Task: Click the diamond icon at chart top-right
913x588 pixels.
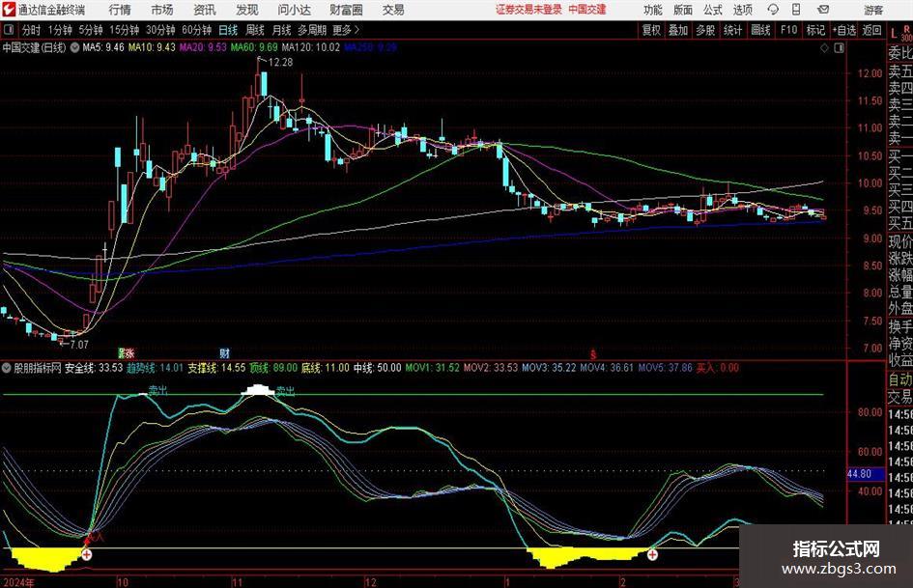Action: pos(824,48)
